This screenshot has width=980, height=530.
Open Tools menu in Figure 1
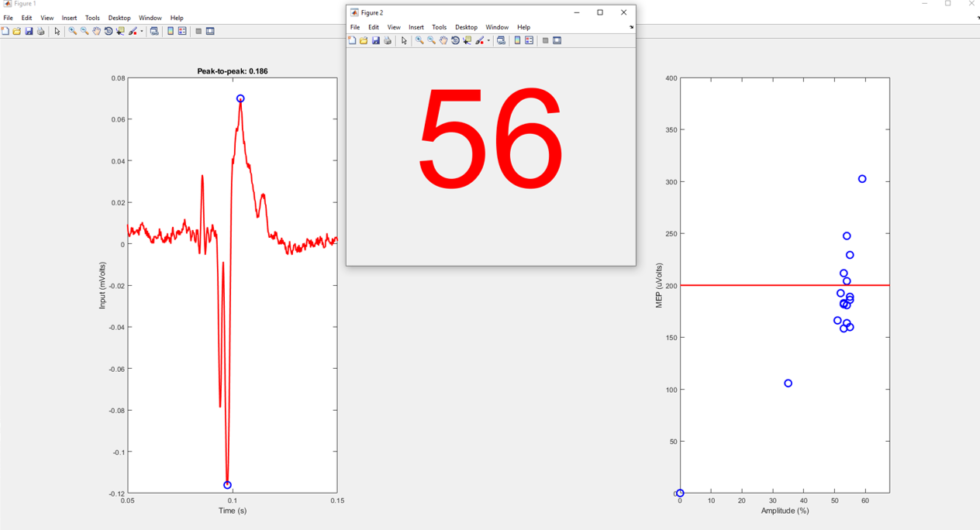(92, 18)
